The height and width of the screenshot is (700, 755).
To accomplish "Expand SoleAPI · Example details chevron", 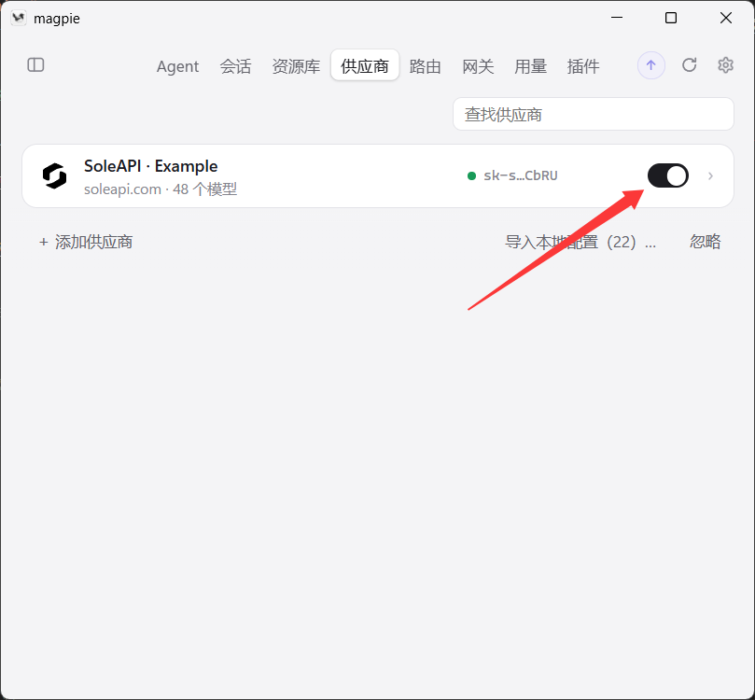I will [x=710, y=176].
